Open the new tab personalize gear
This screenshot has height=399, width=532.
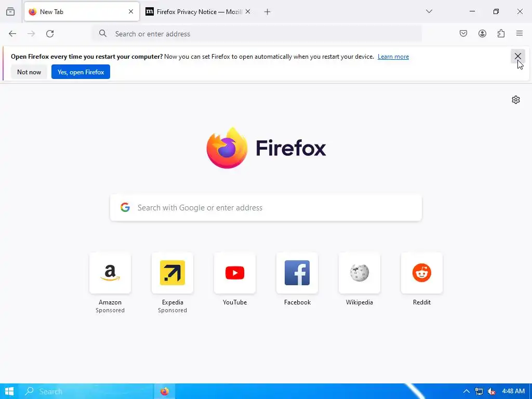tap(516, 100)
